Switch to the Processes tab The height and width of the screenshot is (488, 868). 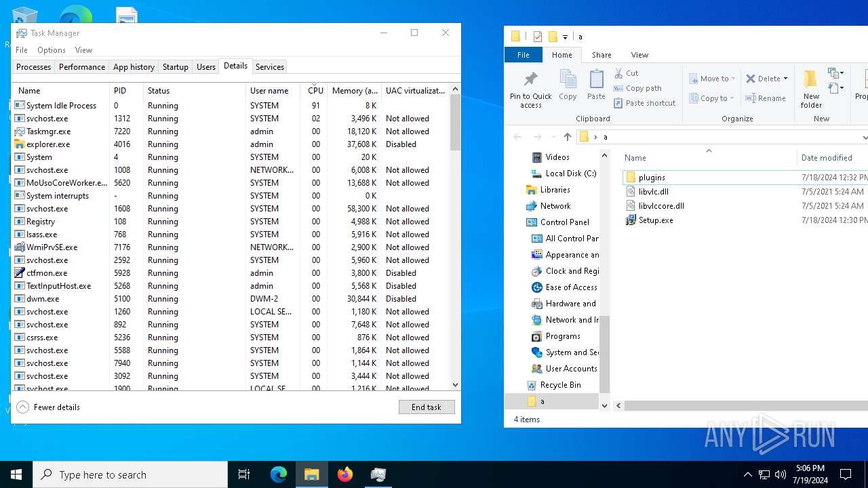(x=33, y=67)
